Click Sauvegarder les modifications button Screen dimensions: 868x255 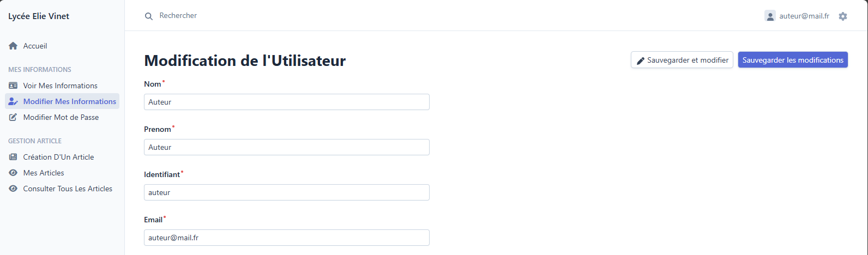click(x=793, y=60)
